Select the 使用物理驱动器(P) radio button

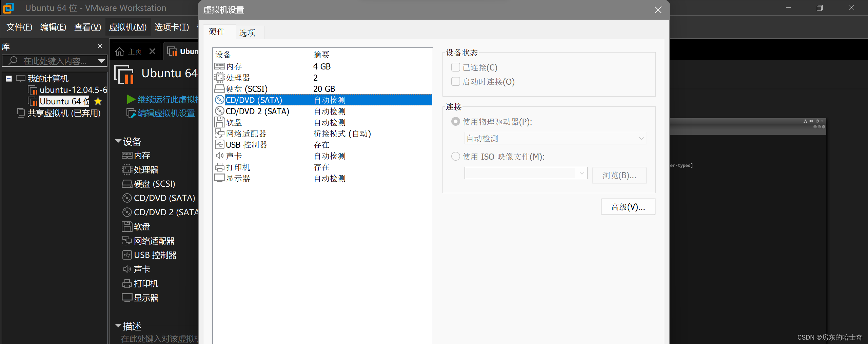[456, 121]
